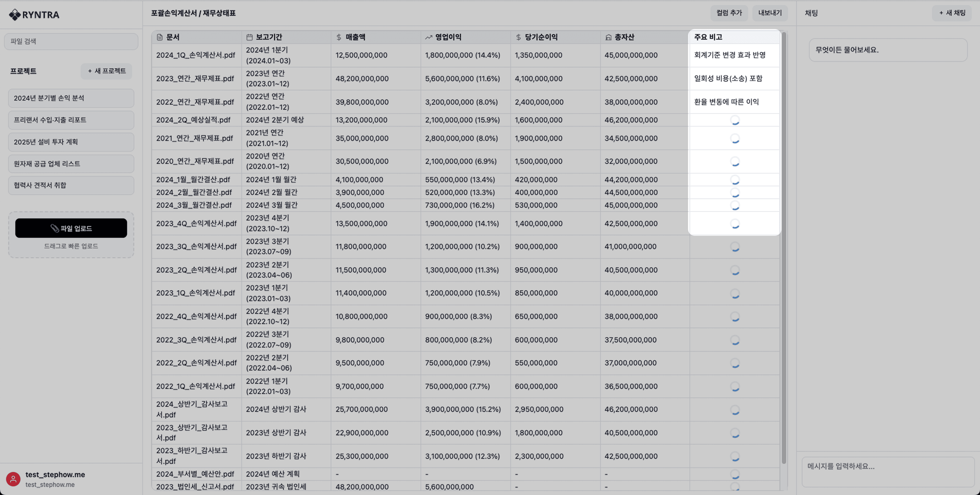
Task: Click the trend arrow icon beside 영업이익
Action: click(429, 37)
